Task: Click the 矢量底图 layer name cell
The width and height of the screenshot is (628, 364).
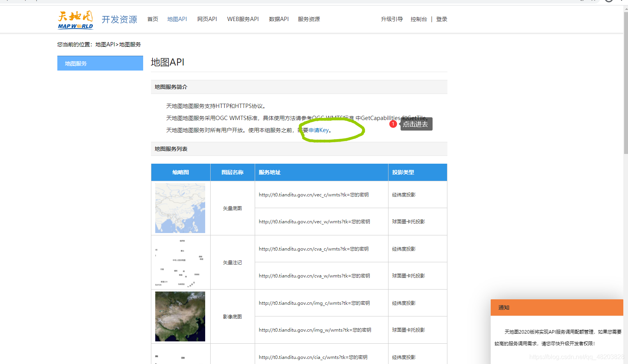Action: click(232, 209)
